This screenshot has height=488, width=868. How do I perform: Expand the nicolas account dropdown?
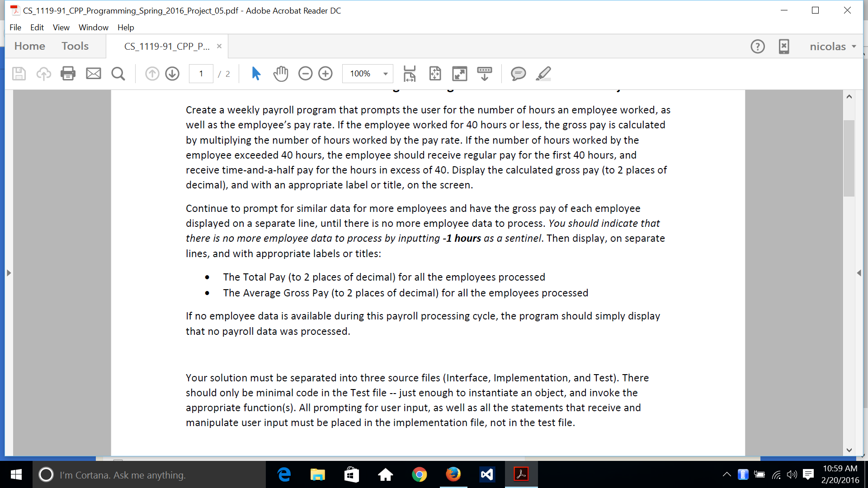coord(833,47)
